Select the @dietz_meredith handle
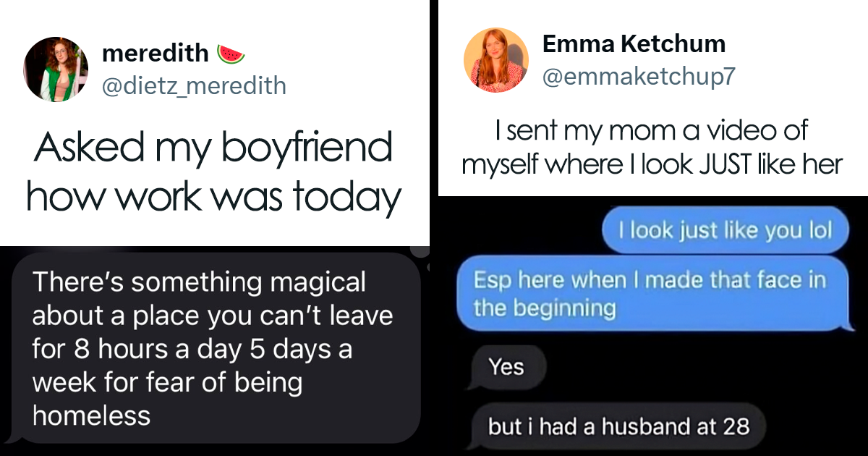This screenshot has height=456, width=868. 195,85
